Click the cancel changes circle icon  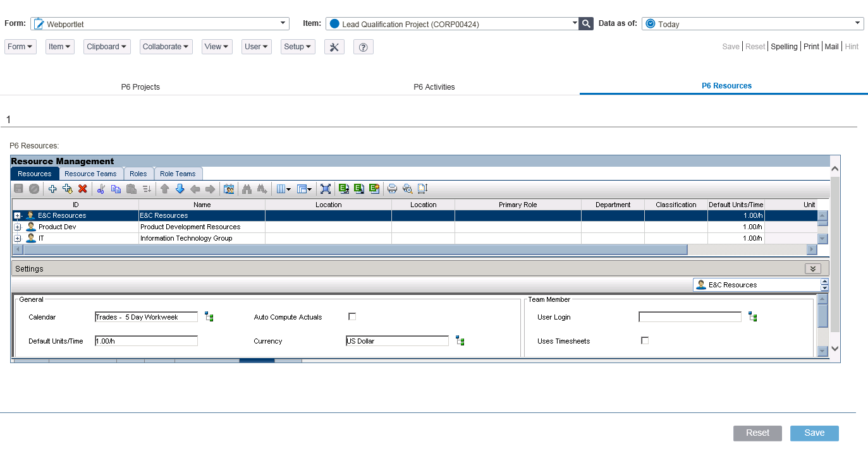[34, 188]
